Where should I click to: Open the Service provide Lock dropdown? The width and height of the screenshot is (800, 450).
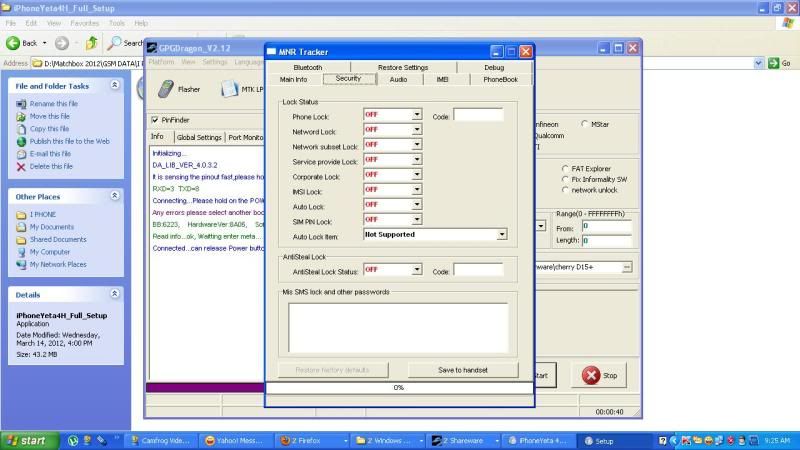click(x=417, y=160)
